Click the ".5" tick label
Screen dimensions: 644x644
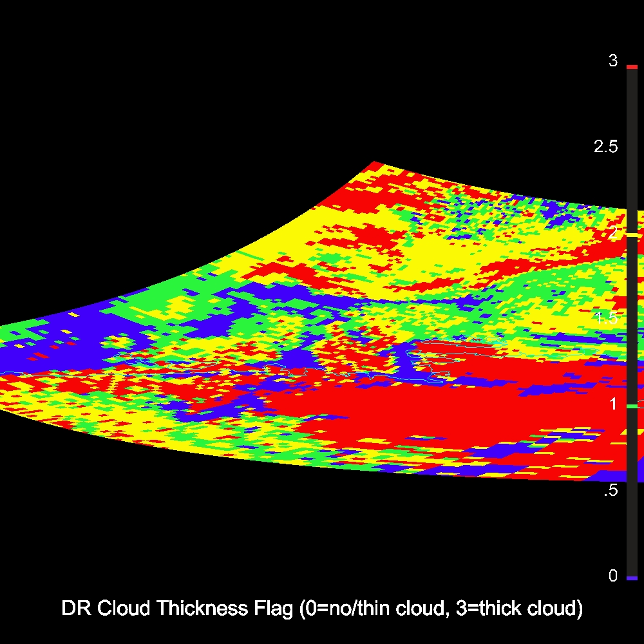coord(609,490)
